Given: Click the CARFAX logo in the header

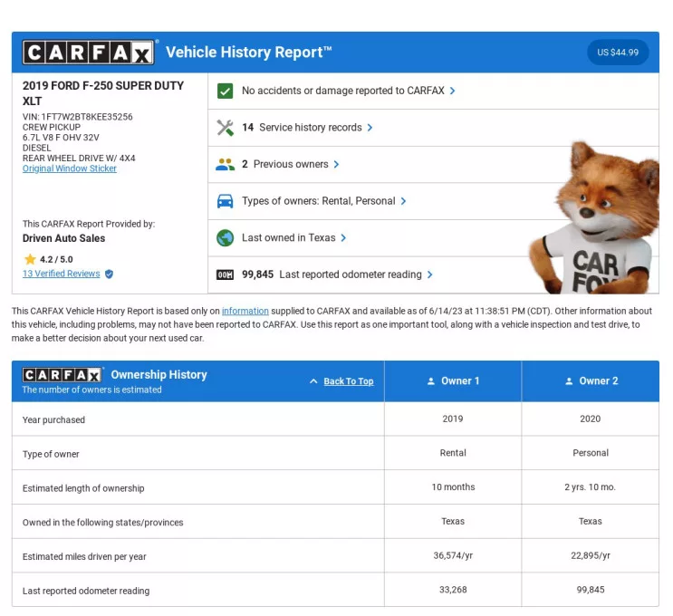Looking at the screenshot, I should 89,53.
